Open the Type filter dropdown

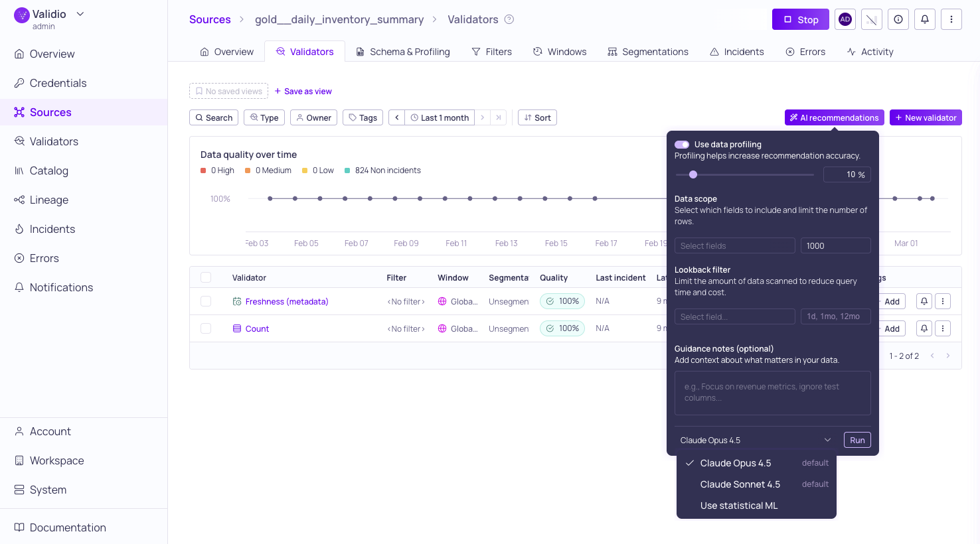(x=264, y=117)
